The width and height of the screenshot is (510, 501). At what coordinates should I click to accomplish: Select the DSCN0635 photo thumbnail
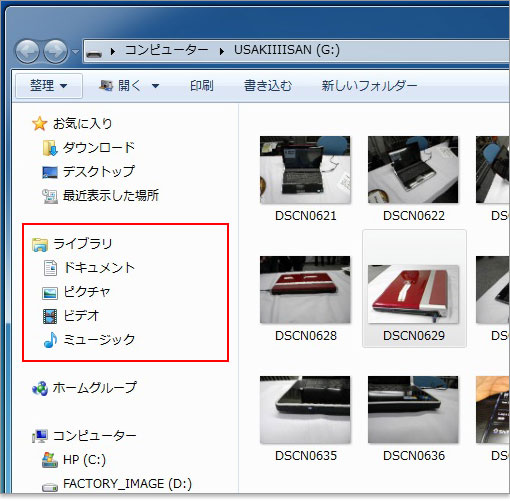(305, 410)
